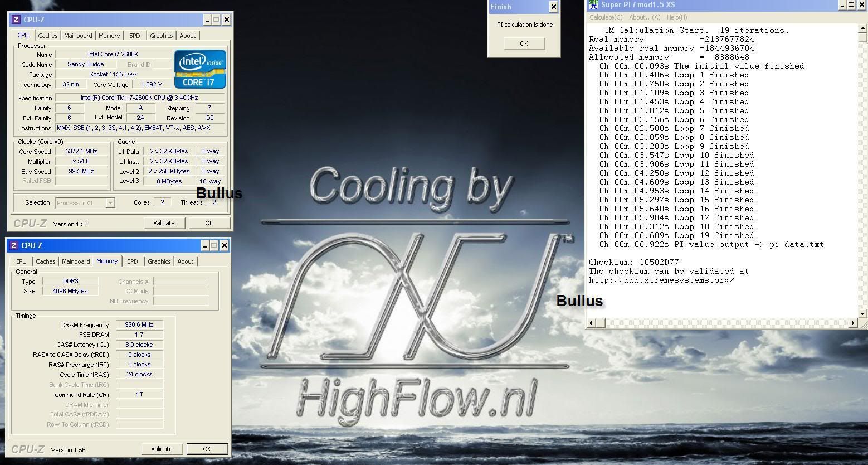Click the Intel Core i7 logo badge
This screenshot has height=465, width=868.
200,69
